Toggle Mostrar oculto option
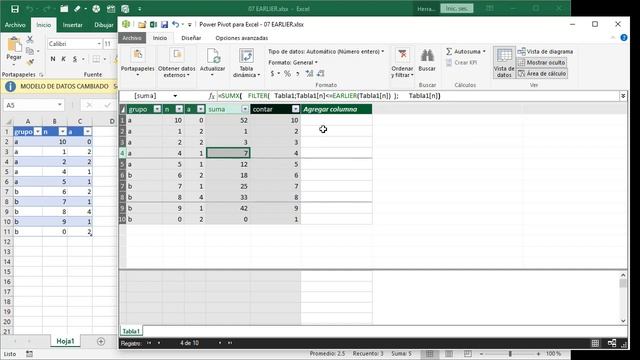The width and height of the screenshot is (640, 360). (542, 62)
